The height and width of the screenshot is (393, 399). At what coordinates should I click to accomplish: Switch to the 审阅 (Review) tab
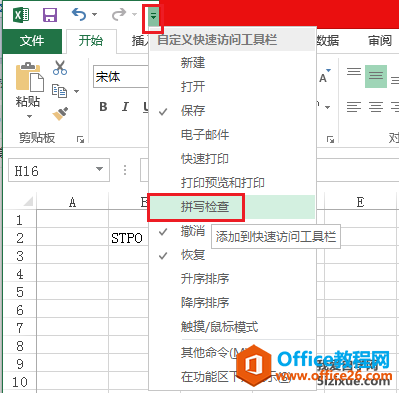click(x=380, y=41)
